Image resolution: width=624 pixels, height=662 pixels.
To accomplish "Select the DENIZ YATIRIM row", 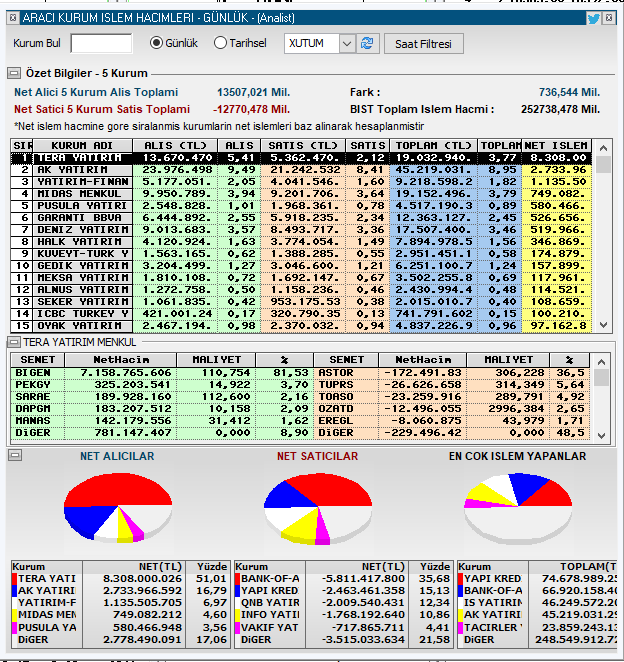I will (x=301, y=230).
